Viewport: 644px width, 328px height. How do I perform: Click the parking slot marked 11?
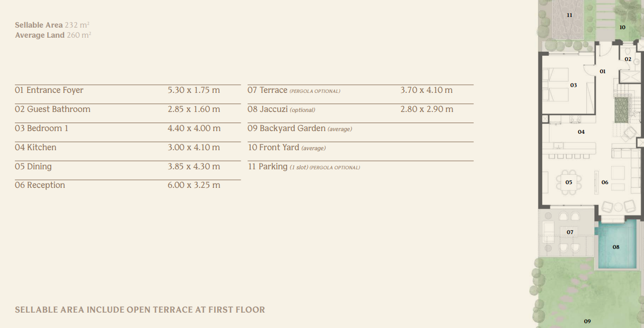(569, 21)
